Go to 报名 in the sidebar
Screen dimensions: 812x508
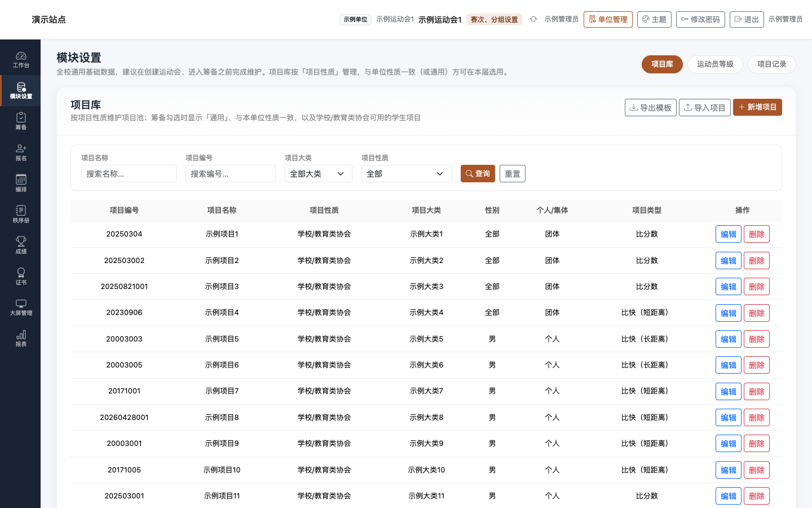coord(21,152)
